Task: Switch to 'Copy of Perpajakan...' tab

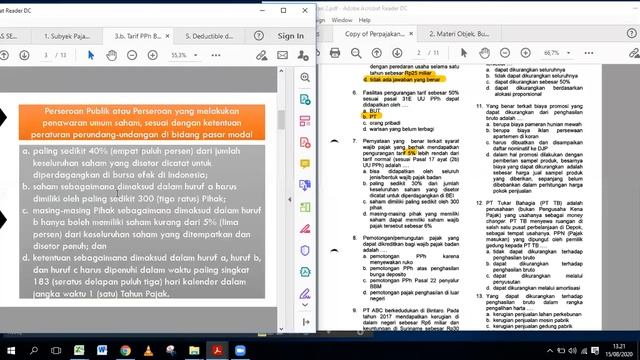Action: click(x=374, y=34)
